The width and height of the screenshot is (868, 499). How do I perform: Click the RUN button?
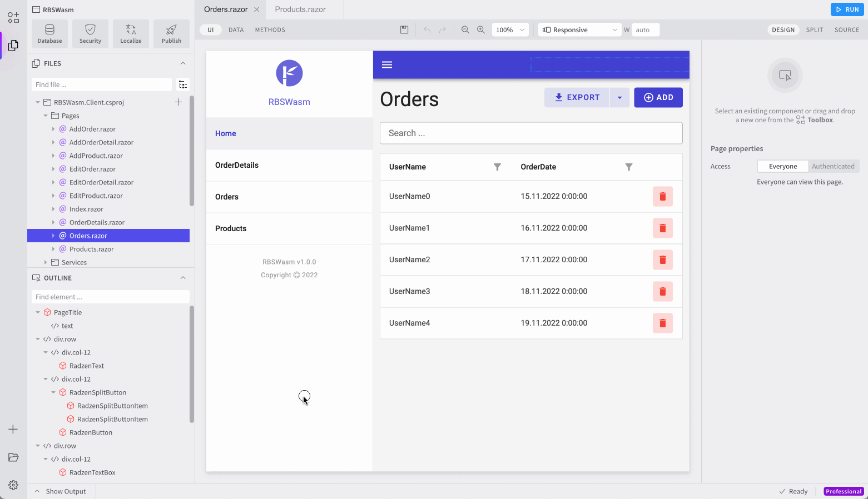point(847,9)
